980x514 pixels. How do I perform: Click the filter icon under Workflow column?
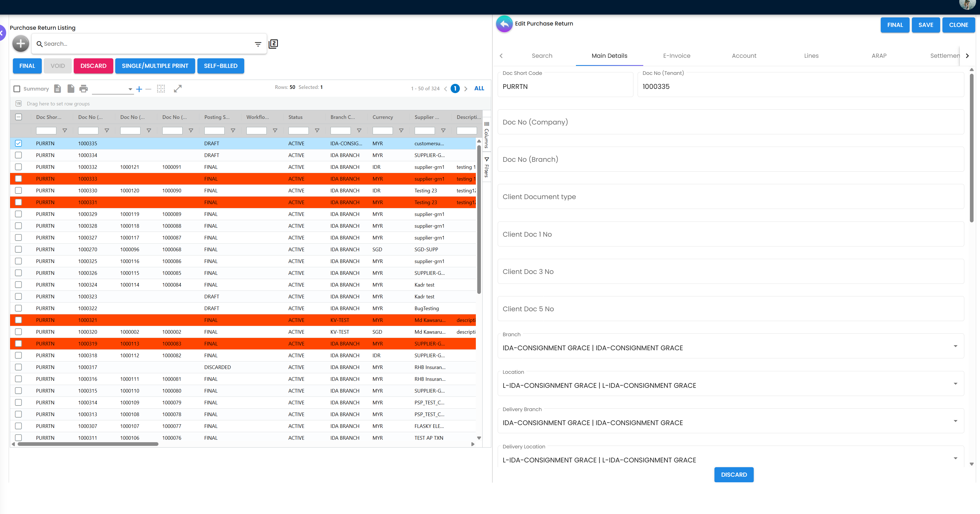(275, 130)
